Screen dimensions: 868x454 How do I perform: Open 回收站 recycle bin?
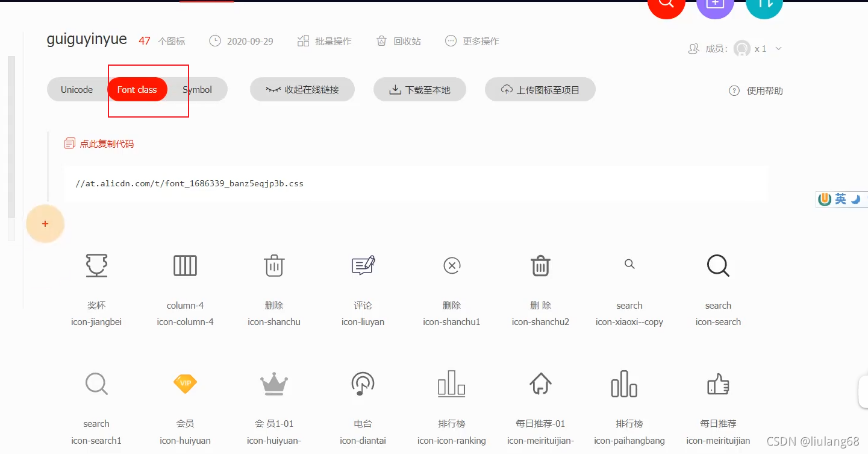[x=399, y=41]
